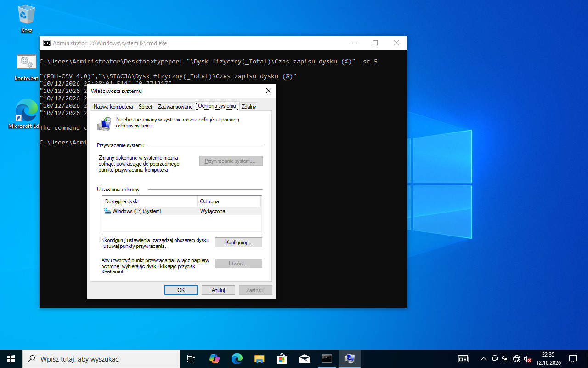588x368 pixels.
Task: Click the Wyłączona protection status cell
Action: point(213,211)
